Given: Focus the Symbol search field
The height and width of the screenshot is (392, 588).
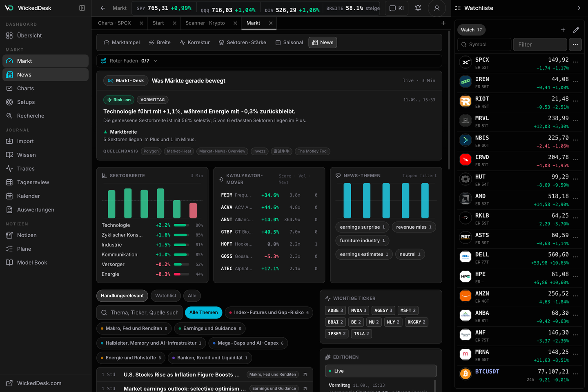Looking at the screenshot, I should click(x=484, y=45).
